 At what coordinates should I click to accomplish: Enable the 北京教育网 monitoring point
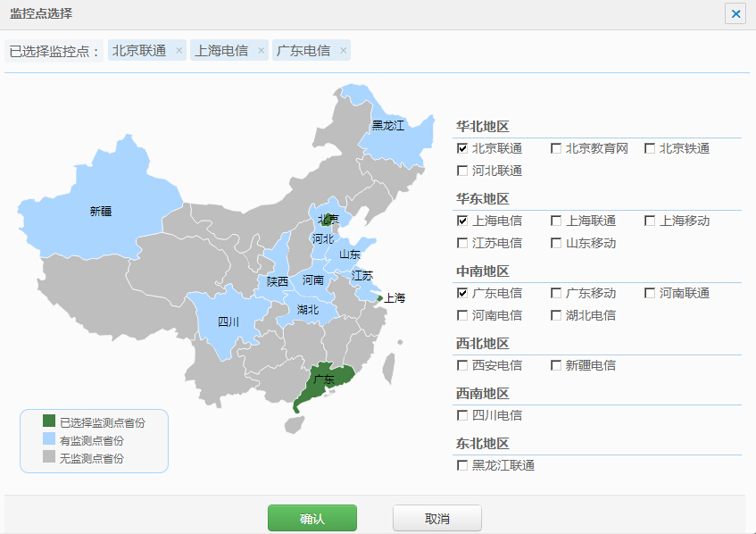tap(556, 148)
